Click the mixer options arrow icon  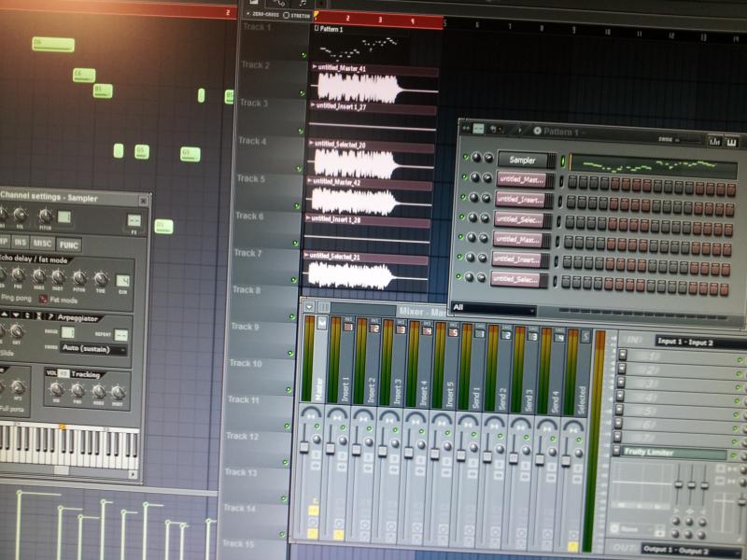click(x=309, y=307)
